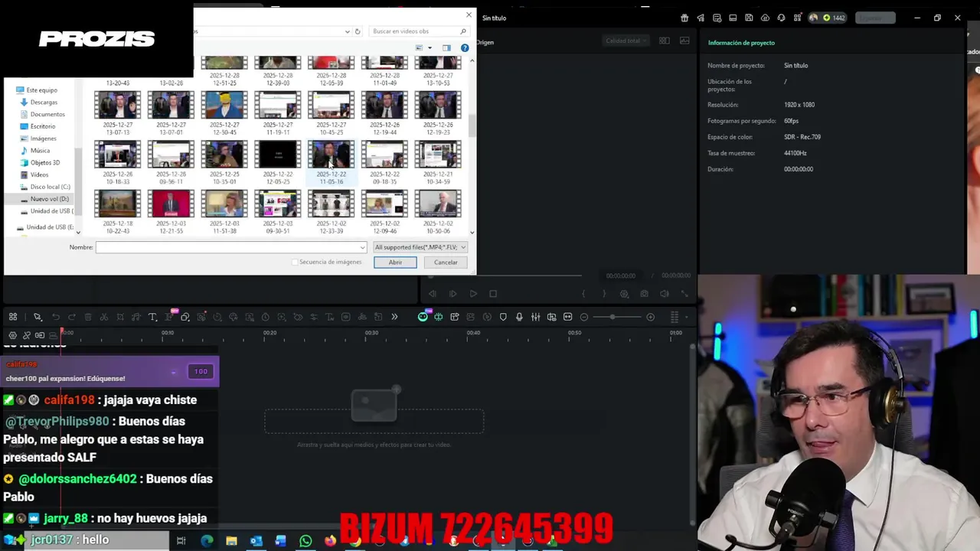Click the Cancelar button in file dialog

point(446,262)
